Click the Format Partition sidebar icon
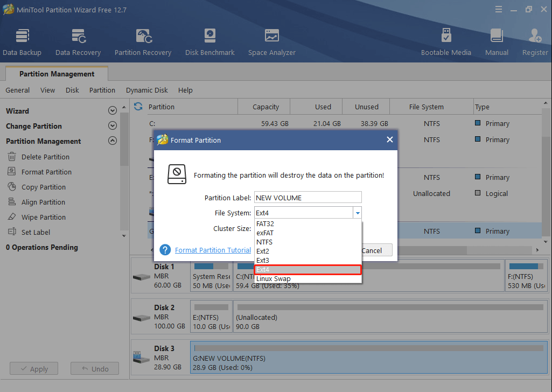Screen dimensions: 552x392 coord(12,171)
